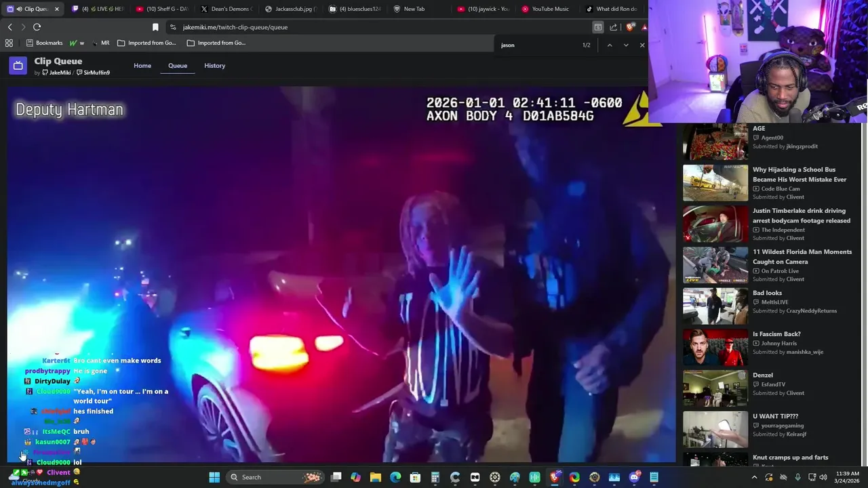Switch to the bluesclues124 tab

pyautogui.click(x=355, y=9)
